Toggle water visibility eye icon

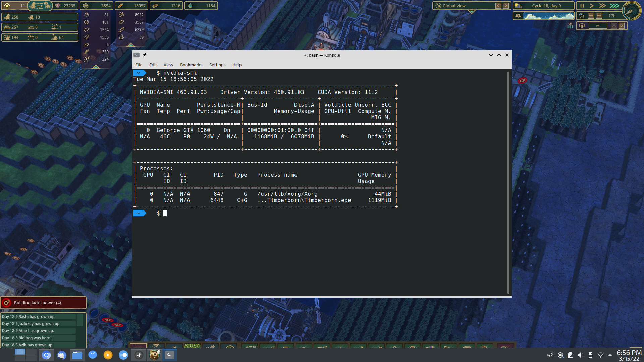570,26
